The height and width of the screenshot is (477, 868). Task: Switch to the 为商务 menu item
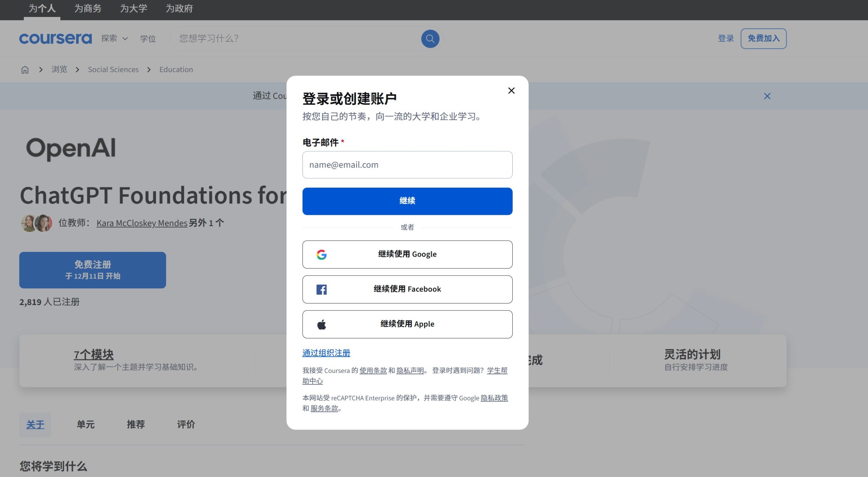pyautogui.click(x=87, y=8)
